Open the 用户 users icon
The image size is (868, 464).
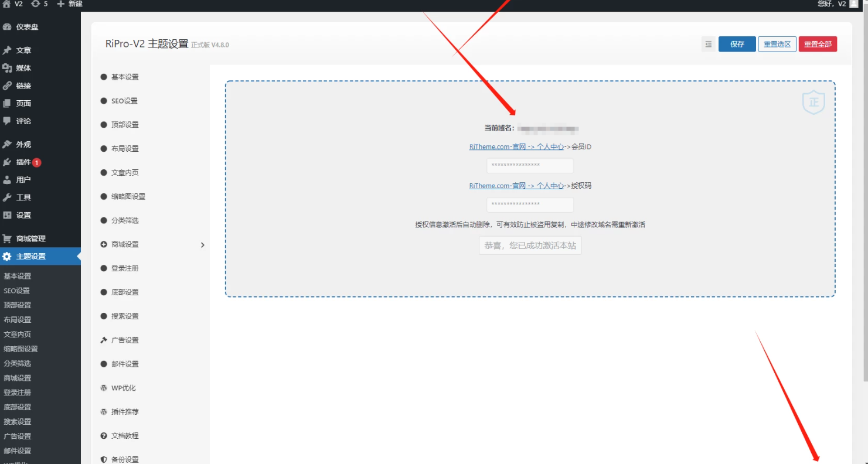click(7, 180)
